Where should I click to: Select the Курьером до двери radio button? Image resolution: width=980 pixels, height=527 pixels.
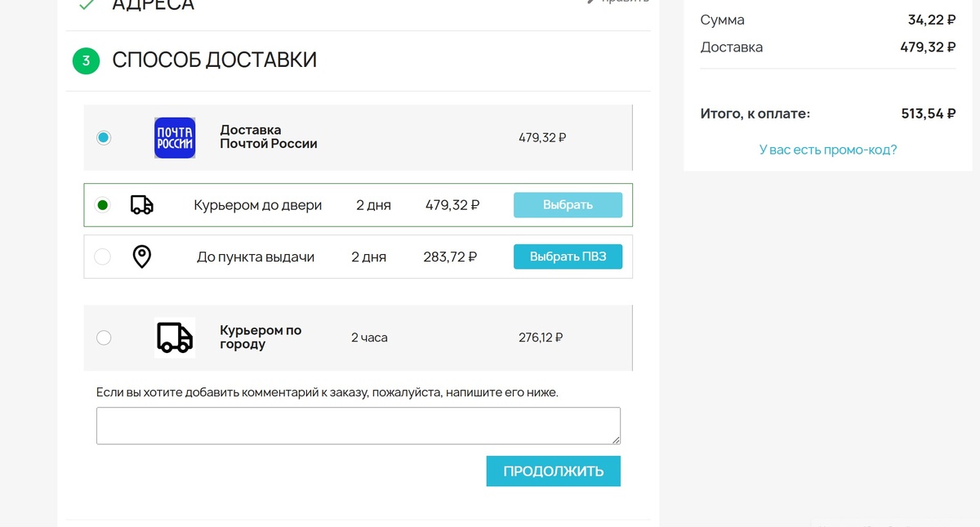coord(101,205)
